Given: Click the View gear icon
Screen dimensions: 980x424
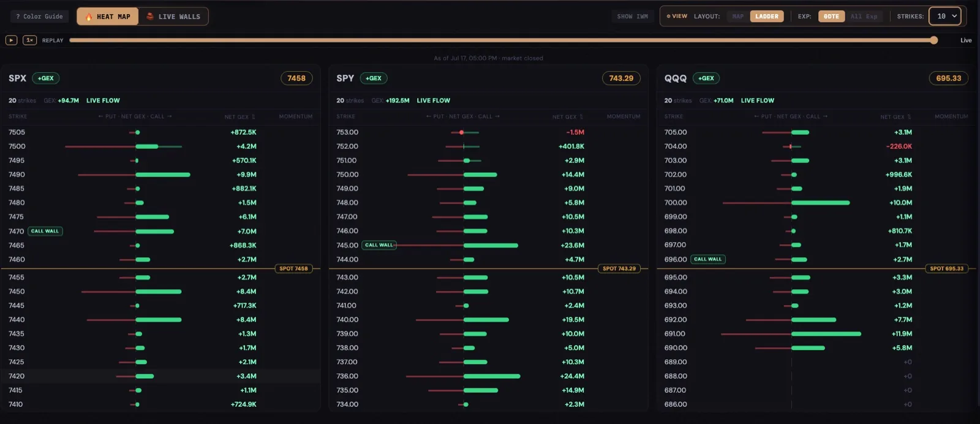Looking at the screenshot, I should point(668,17).
